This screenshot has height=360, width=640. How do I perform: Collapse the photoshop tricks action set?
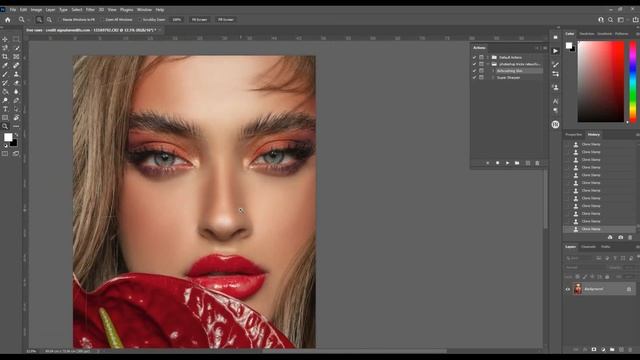coord(487,64)
